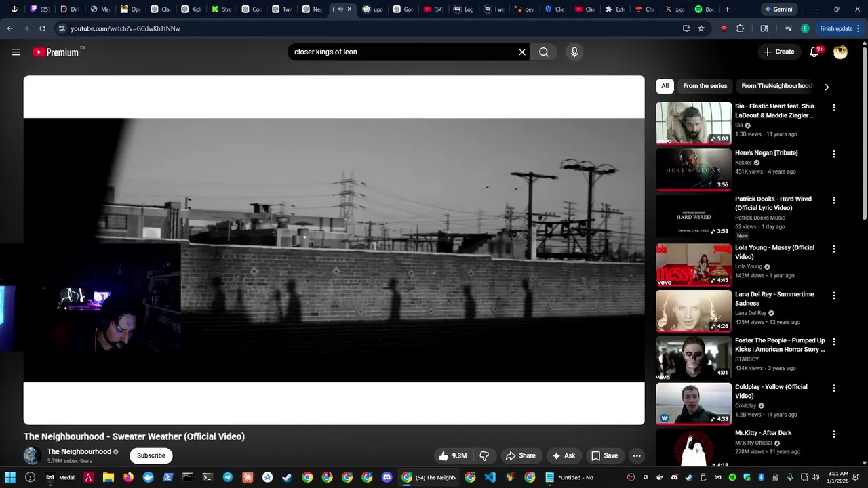Screen dimensions: 868x488
Task: Select the From TheNeighbourhood chip
Action: [x=776, y=86]
